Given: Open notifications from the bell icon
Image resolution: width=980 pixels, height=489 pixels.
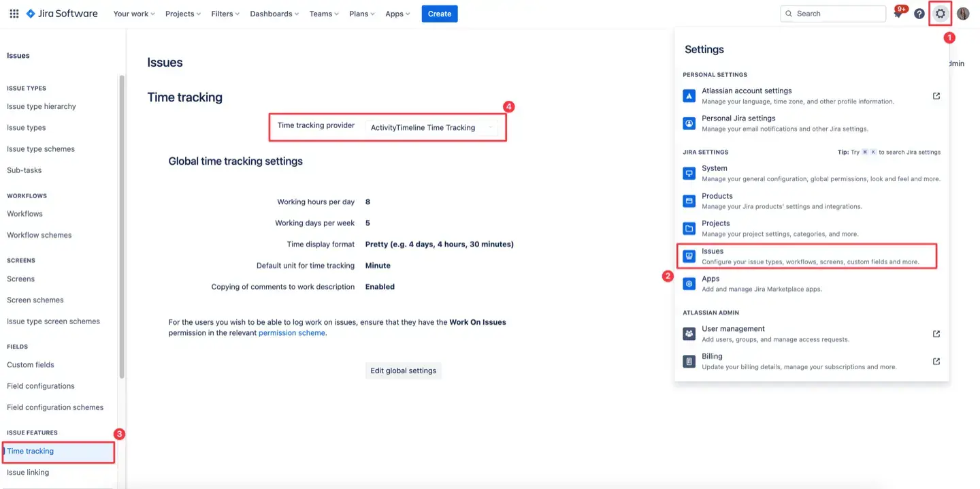Looking at the screenshot, I should pyautogui.click(x=898, y=13).
